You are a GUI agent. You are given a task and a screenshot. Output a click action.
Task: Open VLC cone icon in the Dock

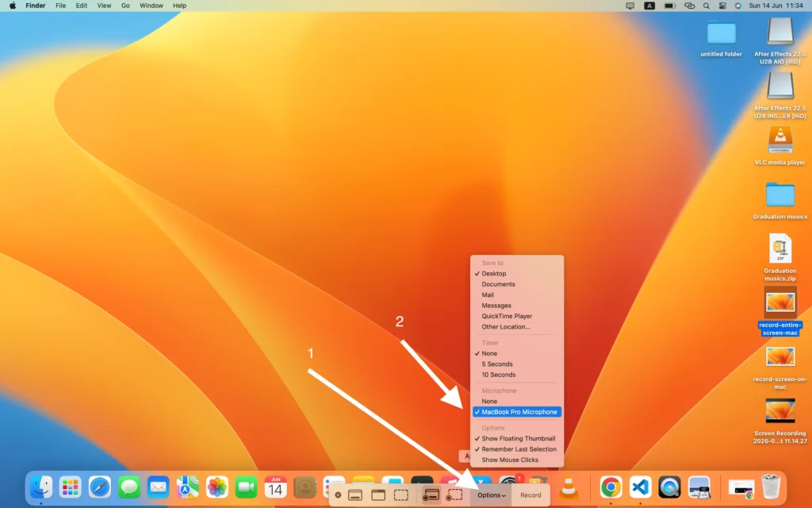click(569, 487)
